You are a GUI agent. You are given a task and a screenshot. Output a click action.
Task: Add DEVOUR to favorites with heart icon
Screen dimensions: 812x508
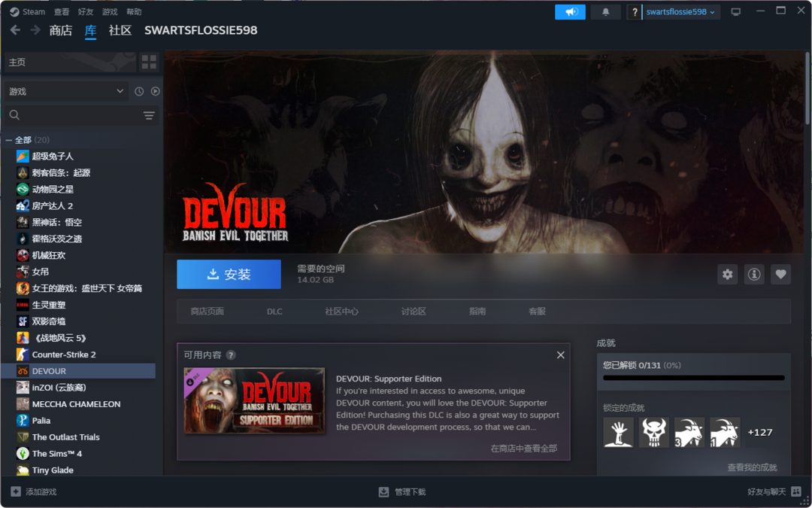click(x=780, y=274)
